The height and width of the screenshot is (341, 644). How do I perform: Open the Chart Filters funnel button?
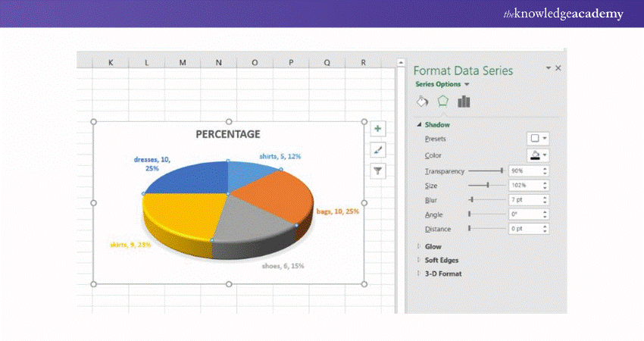(378, 171)
